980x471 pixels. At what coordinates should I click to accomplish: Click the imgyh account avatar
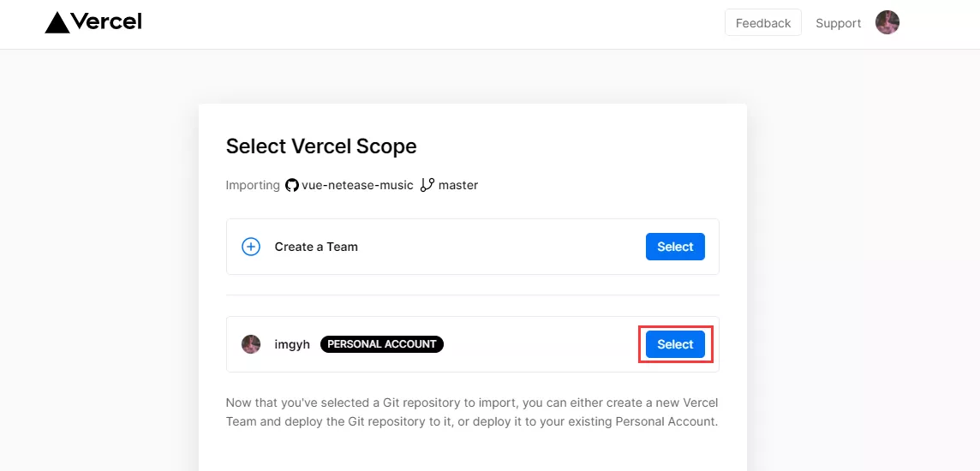coord(251,344)
